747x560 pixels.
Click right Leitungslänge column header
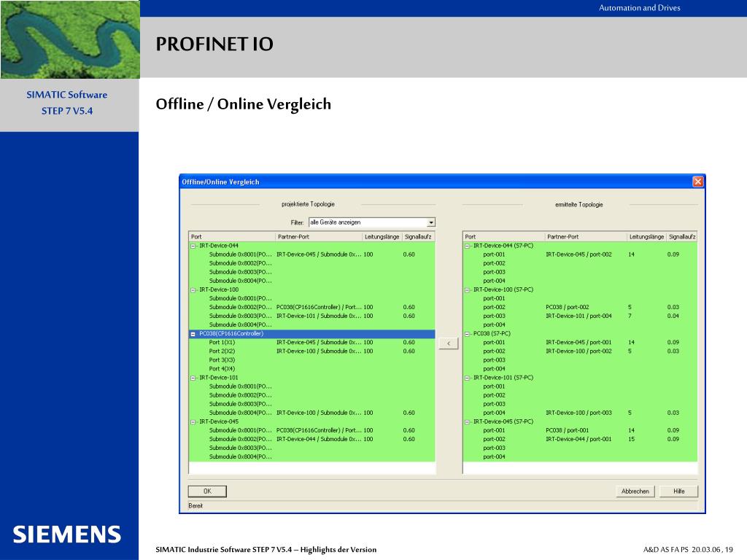click(x=646, y=237)
